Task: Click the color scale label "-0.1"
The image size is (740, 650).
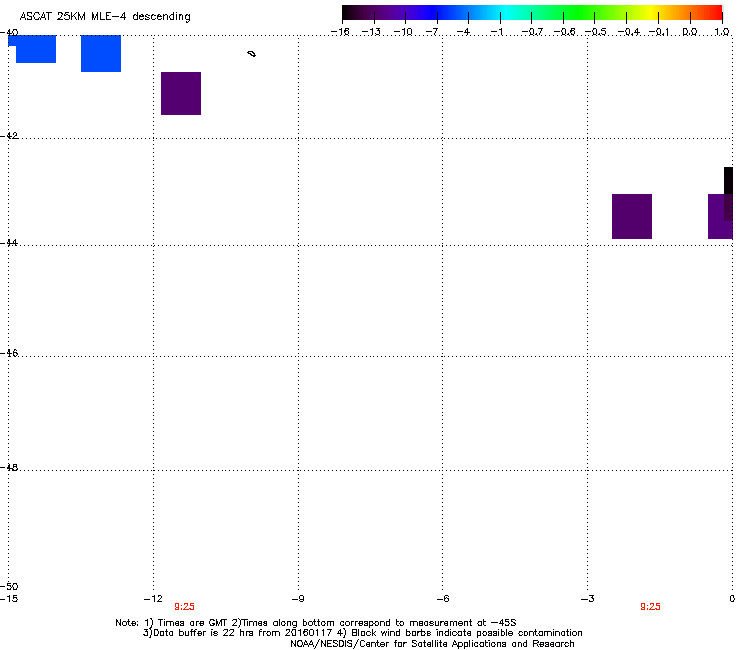Action: 660,32
